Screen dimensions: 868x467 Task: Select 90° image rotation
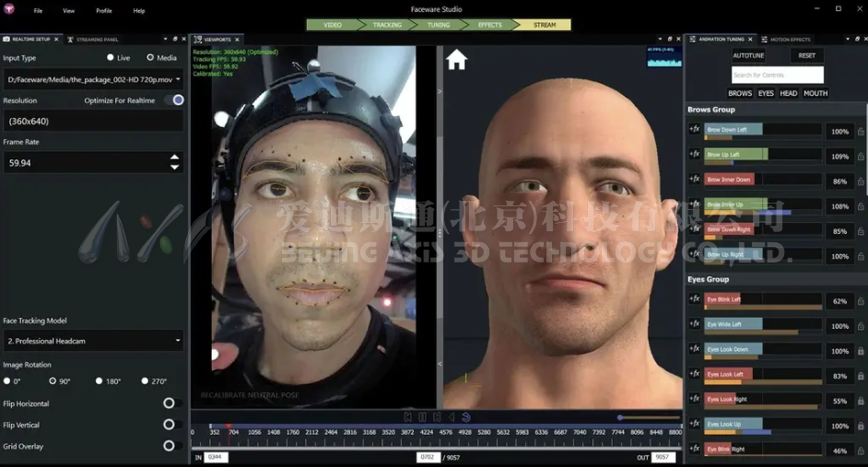coord(53,381)
